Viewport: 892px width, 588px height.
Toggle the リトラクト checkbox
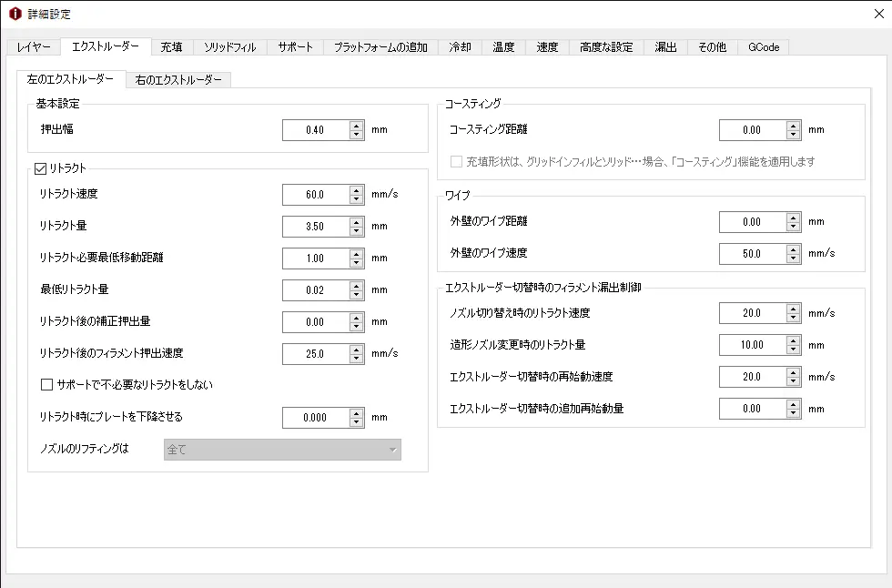40,168
